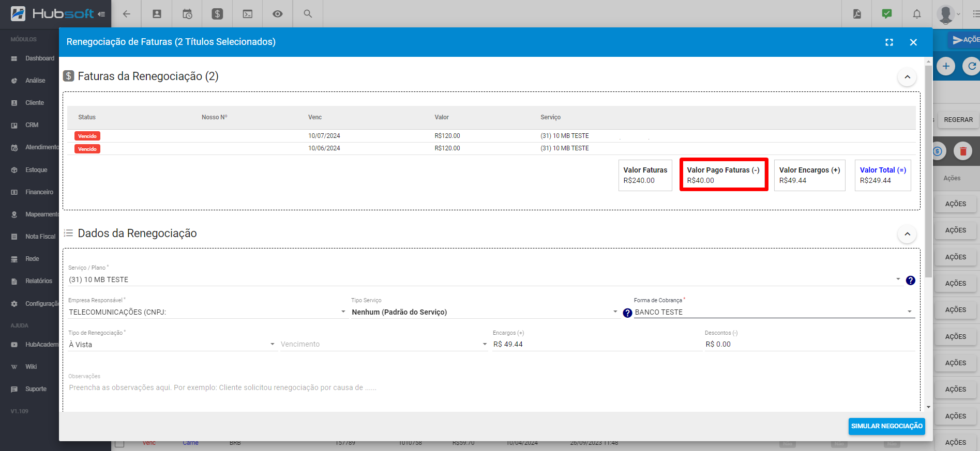
Task: Click help icon beside Serviço / Plano
Action: coord(911,281)
